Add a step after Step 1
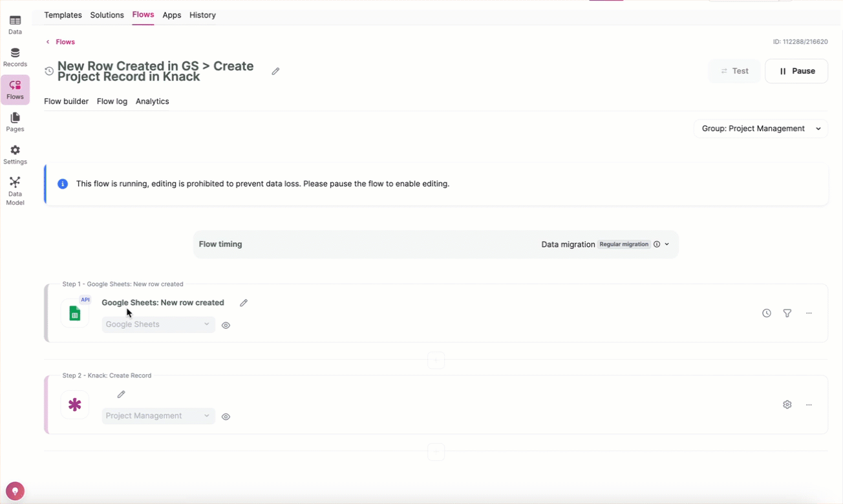This screenshot has height=504, width=843. click(x=436, y=360)
